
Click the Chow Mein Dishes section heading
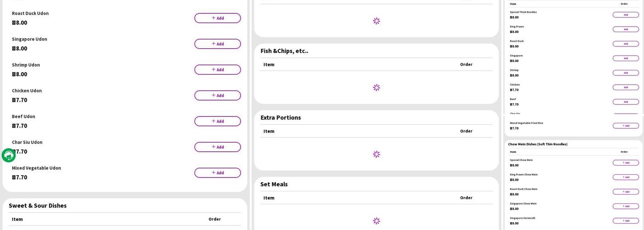click(x=537, y=144)
